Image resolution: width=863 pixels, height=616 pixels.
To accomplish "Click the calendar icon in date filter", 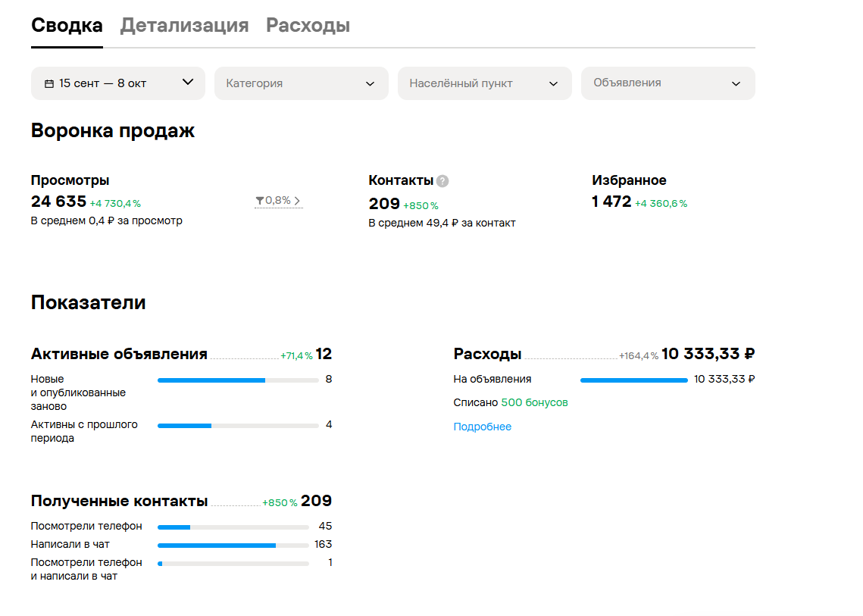I will click(x=49, y=83).
